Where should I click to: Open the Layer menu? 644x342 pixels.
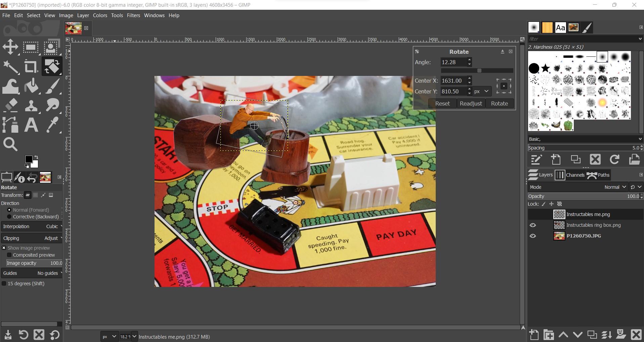[83, 15]
